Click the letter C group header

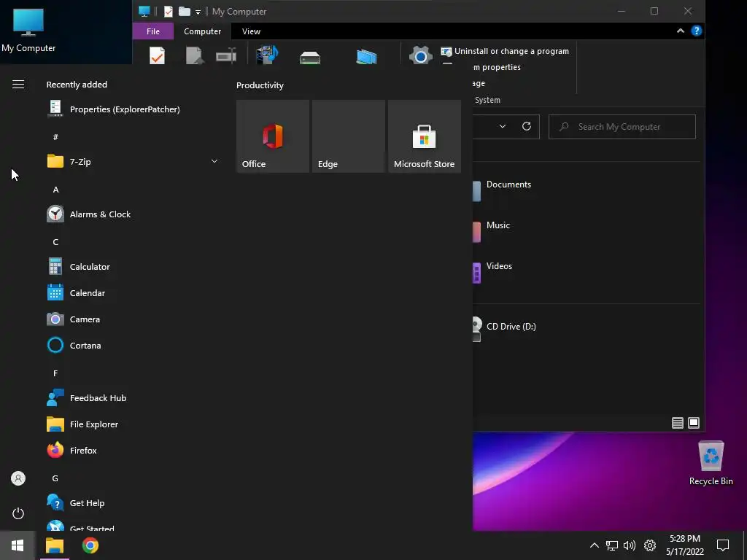[x=55, y=242]
